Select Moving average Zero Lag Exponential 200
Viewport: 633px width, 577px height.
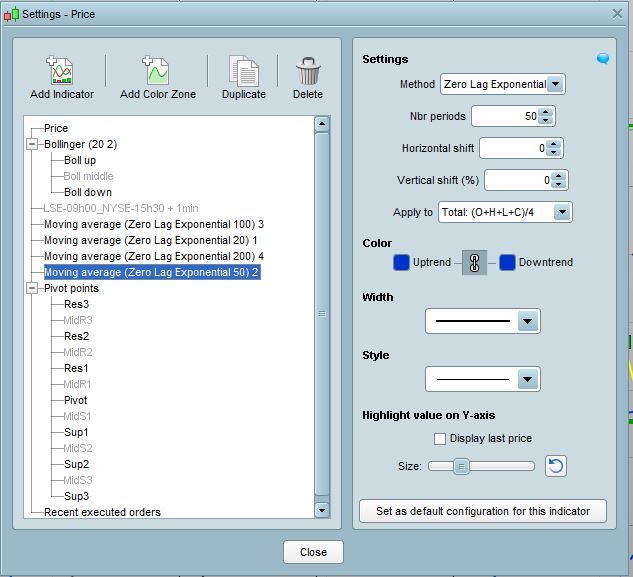(x=154, y=256)
